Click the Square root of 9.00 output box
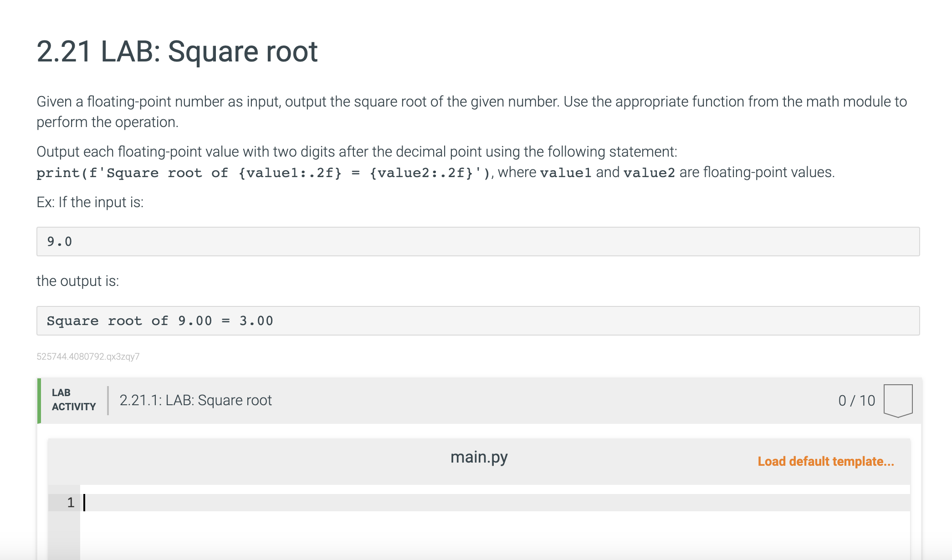Image resolution: width=952 pixels, height=560 pixels. pos(478,321)
